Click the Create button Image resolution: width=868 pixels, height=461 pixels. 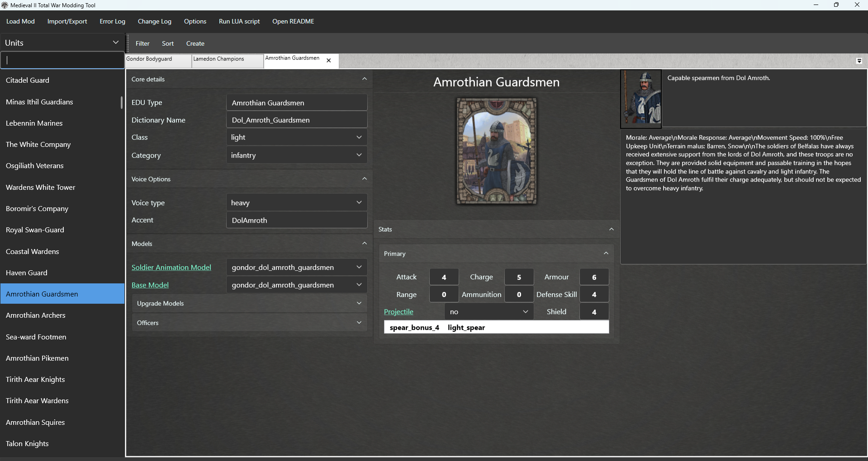pos(195,43)
